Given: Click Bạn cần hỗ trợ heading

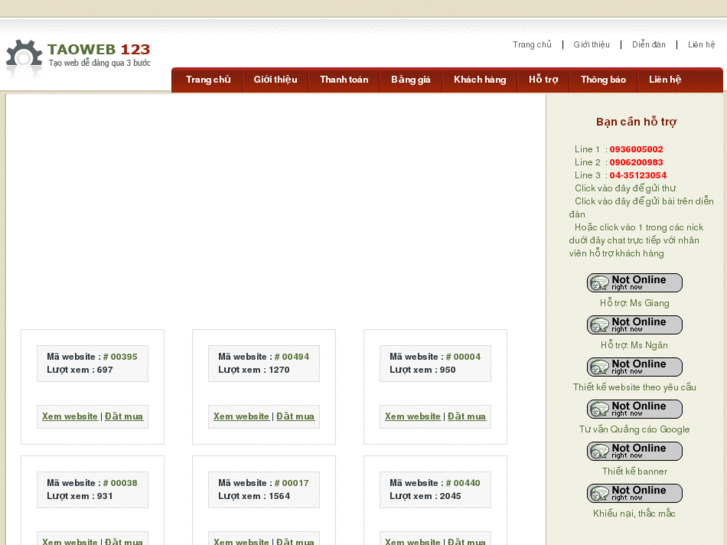Looking at the screenshot, I should [636, 122].
